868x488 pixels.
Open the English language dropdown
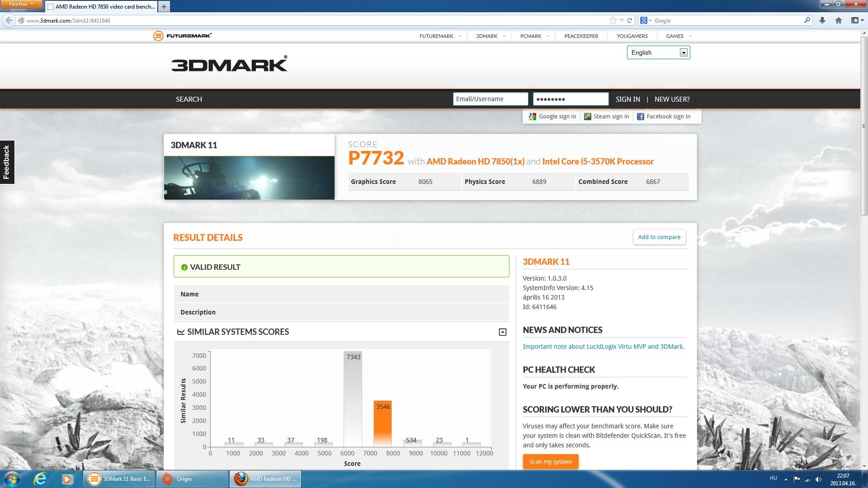pos(658,52)
